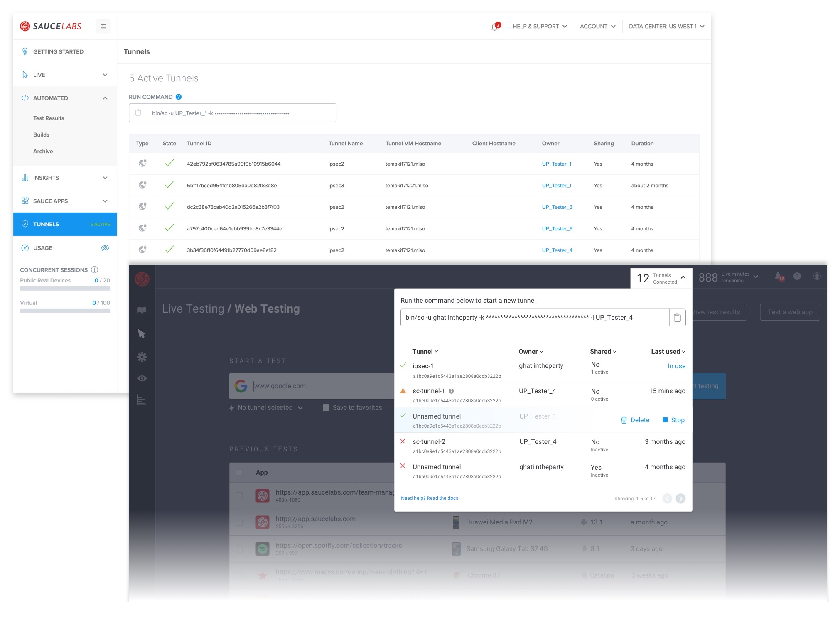Open user profile icon in dark header
Viewport: 840px width, 617px height.
817,276
